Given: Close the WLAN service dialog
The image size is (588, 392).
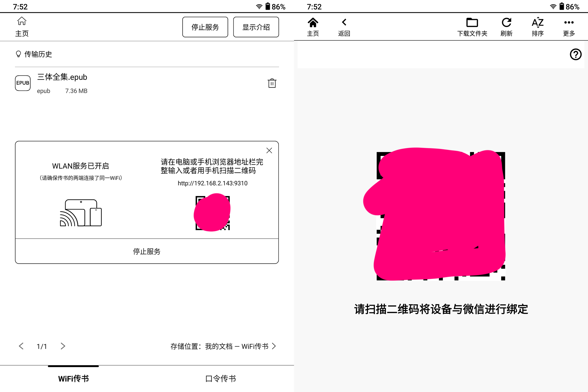Looking at the screenshot, I should (269, 150).
